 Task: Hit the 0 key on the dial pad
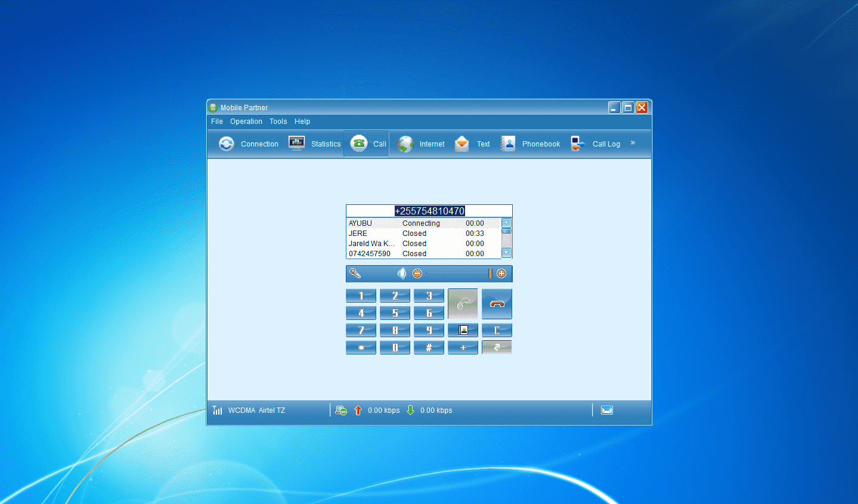(395, 347)
